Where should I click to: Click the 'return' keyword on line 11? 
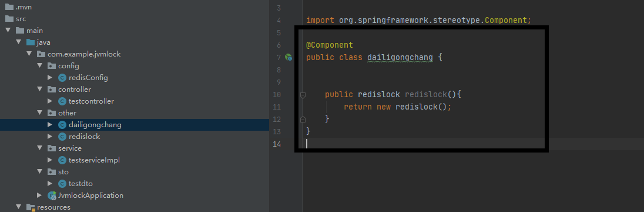click(x=358, y=107)
